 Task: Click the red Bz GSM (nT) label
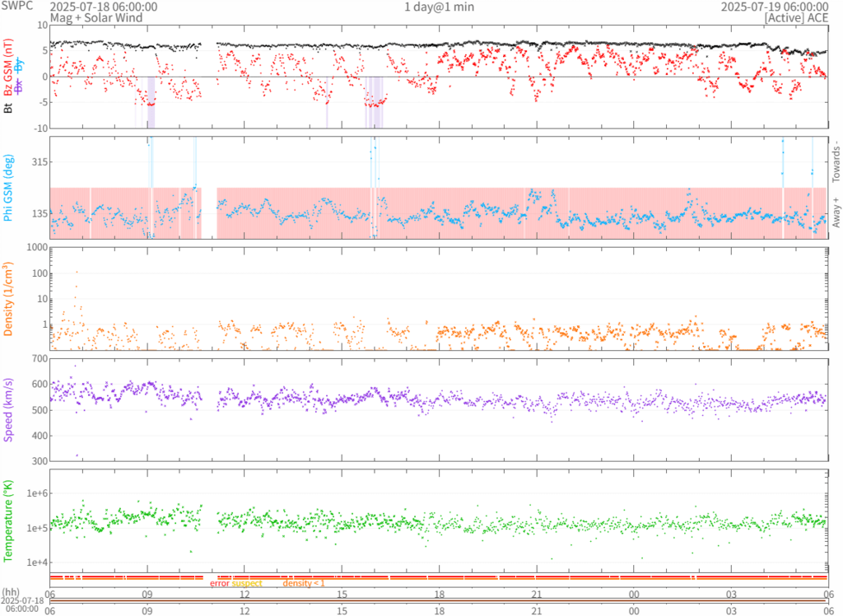[x=9, y=68]
